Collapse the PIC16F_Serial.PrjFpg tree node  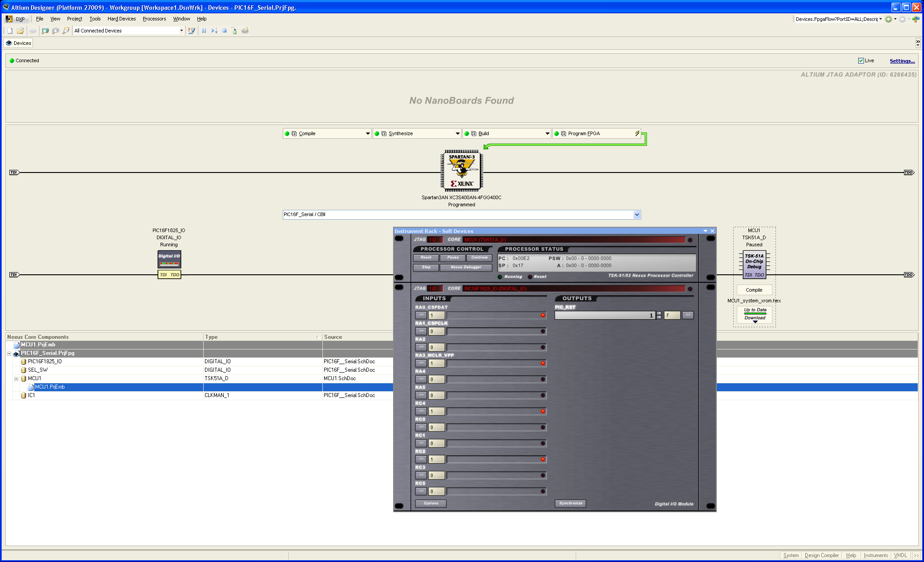pos(9,353)
